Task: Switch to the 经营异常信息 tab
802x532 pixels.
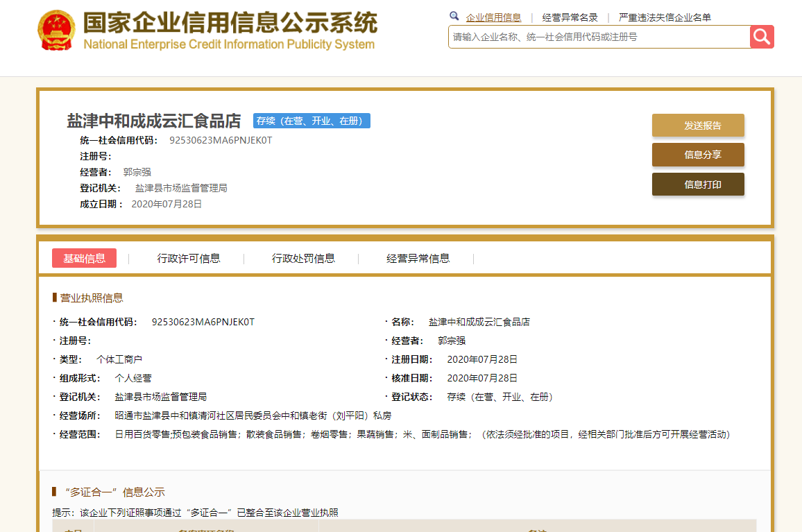Action: (418, 258)
